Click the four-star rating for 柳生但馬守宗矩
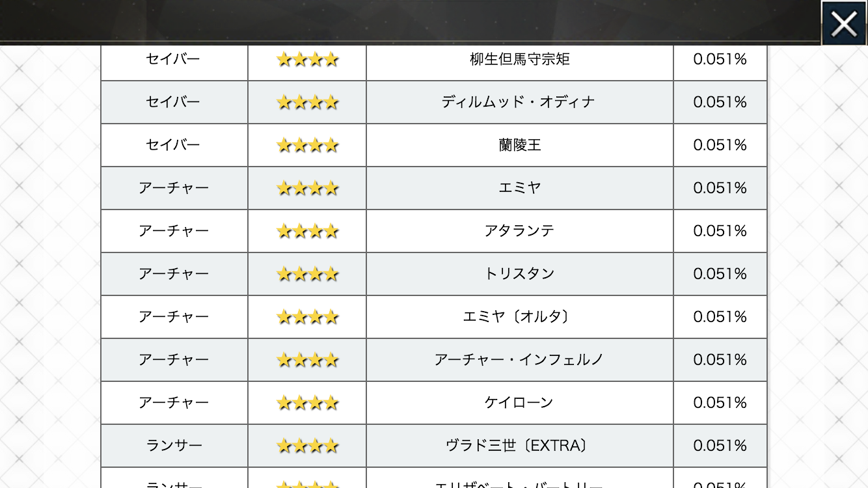 tap(307, 60)
